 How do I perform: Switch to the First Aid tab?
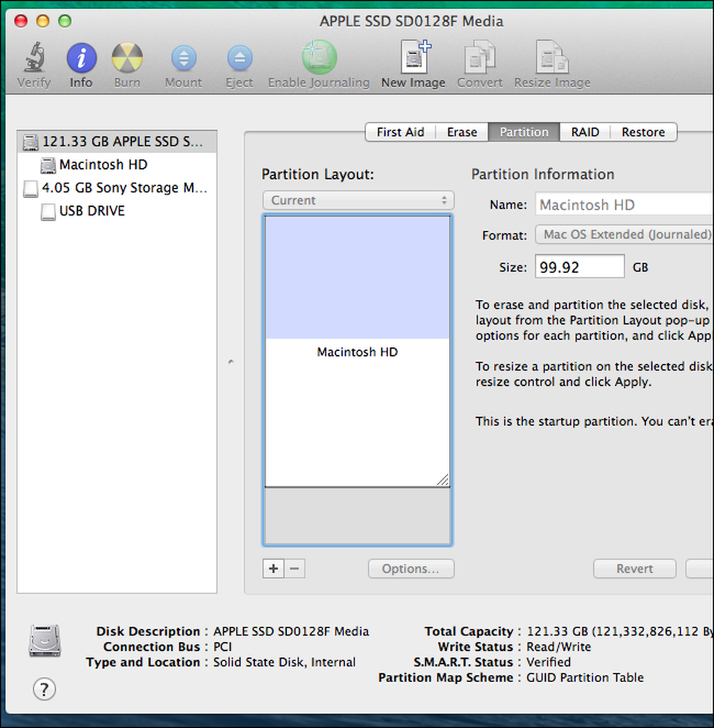[x=400, y=132]
